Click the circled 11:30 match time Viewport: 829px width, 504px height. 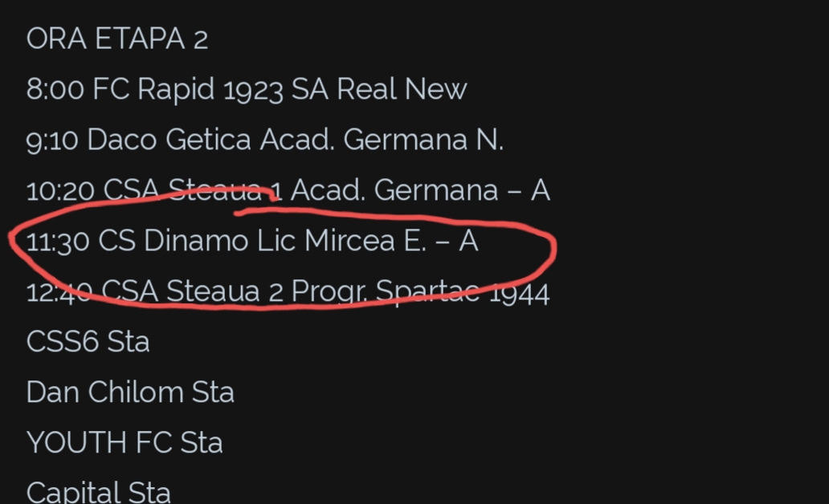click(58, 242)
